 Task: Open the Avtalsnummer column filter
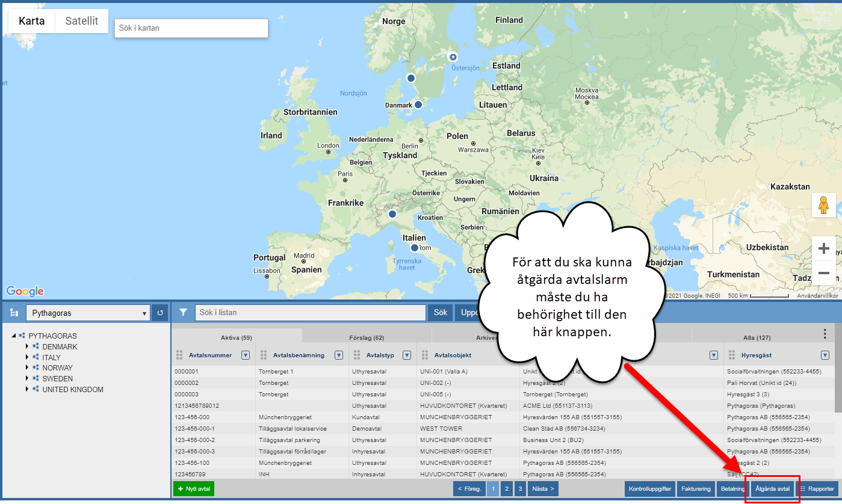click(x=246, y=355)
